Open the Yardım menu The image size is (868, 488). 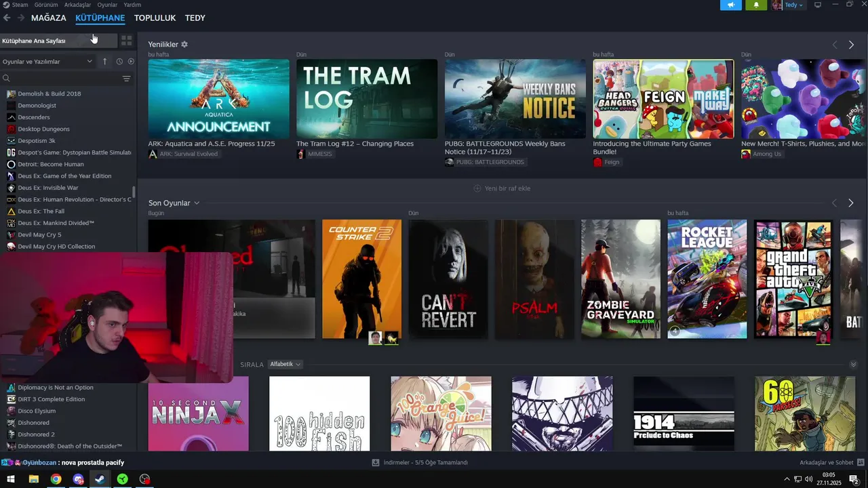tap(132, 5)
